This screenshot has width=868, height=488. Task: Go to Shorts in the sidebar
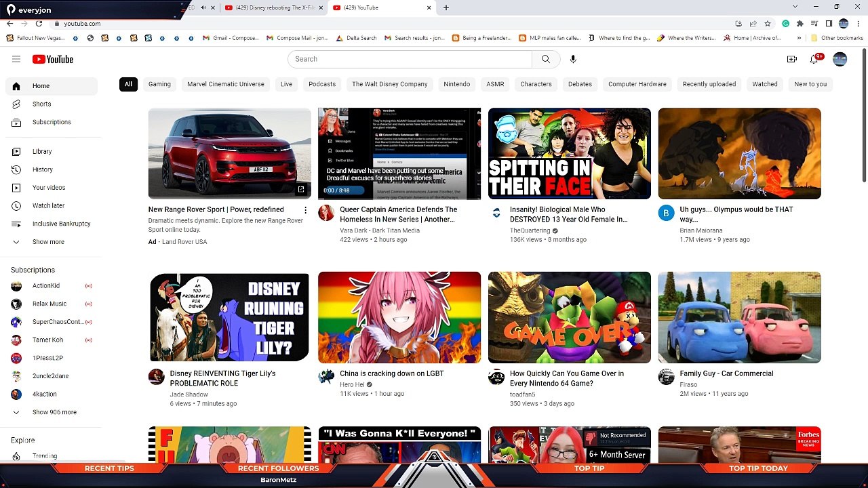(52, 104)
